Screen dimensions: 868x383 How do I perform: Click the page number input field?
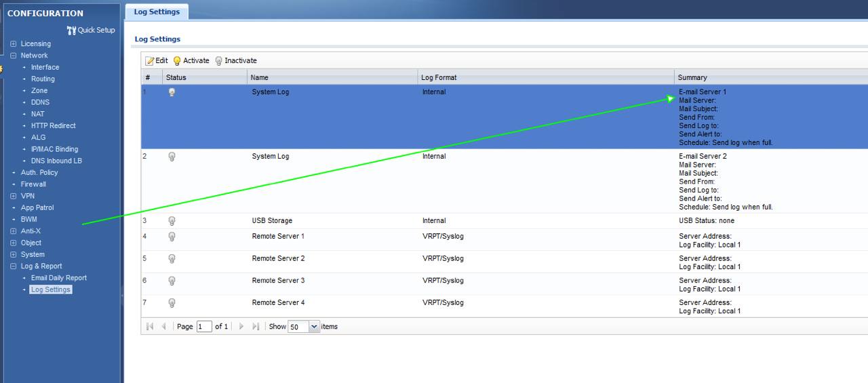click(x=204, y=326)
